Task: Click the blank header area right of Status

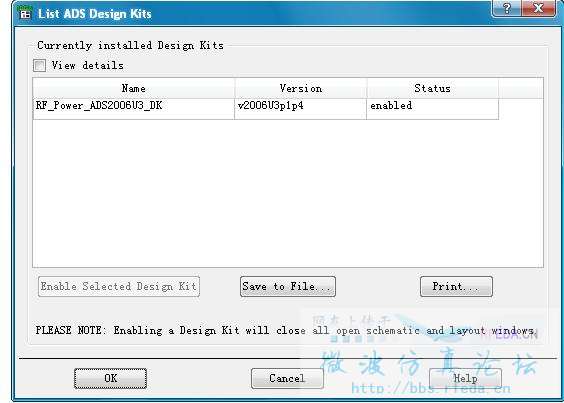Action: point(521,88)
